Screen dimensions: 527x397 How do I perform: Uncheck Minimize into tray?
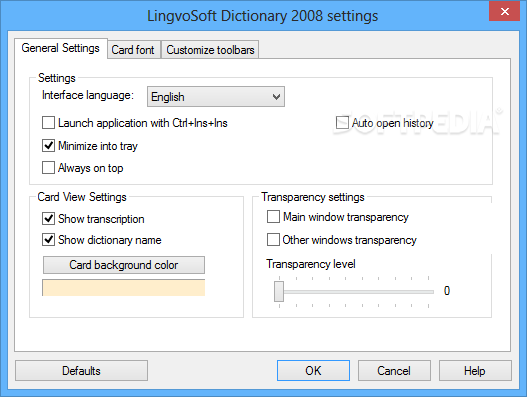[48, 146]
